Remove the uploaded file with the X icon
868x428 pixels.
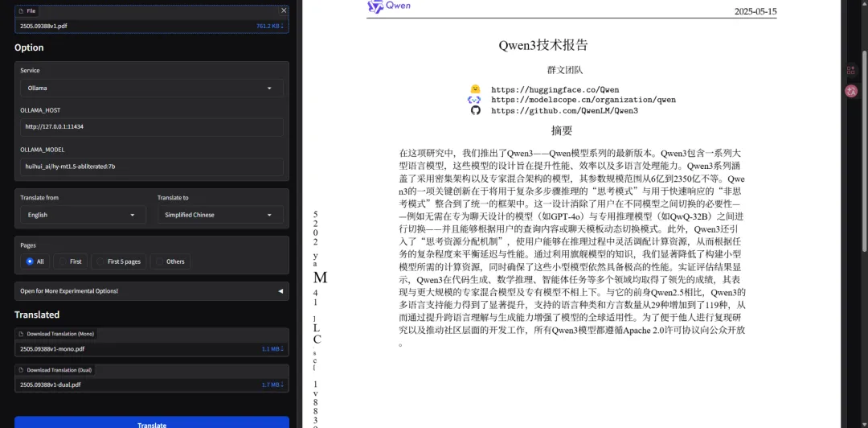[284, 10]
